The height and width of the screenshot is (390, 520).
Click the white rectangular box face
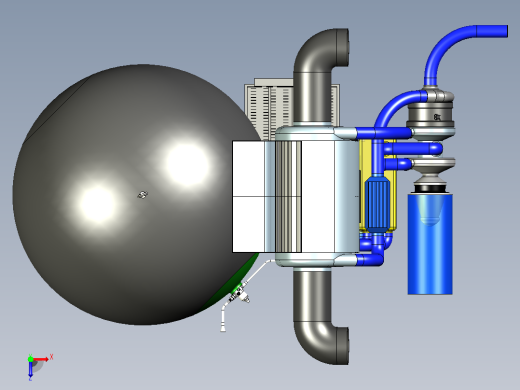pyautogui.click(x=248, y=197)
